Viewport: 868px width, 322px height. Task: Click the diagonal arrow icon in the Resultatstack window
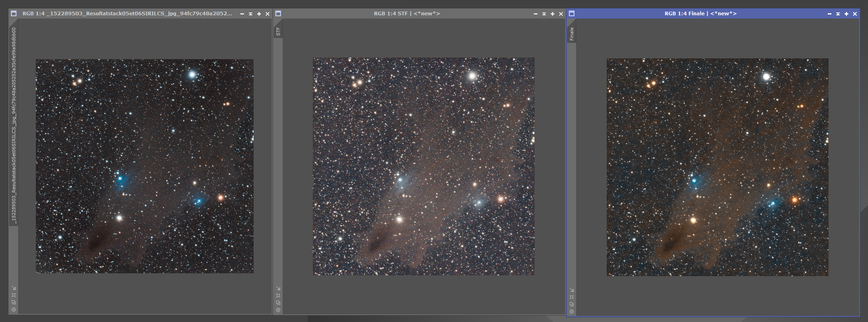(14, 288)
